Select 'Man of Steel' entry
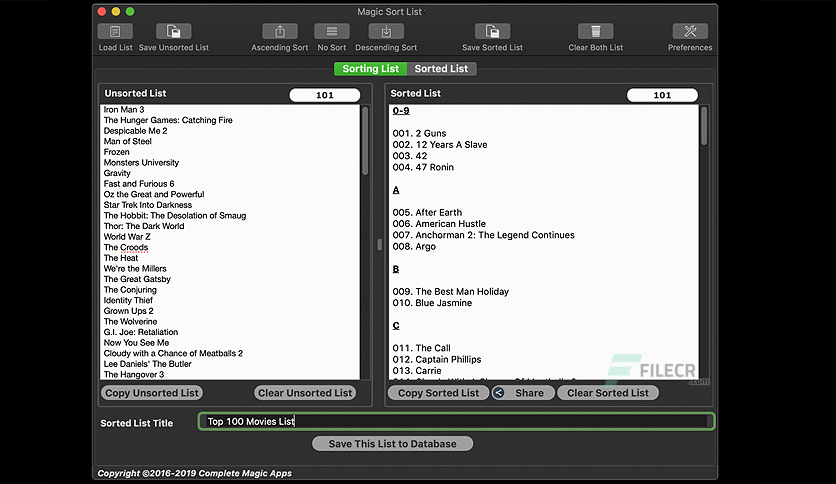 tap(127, 142)
